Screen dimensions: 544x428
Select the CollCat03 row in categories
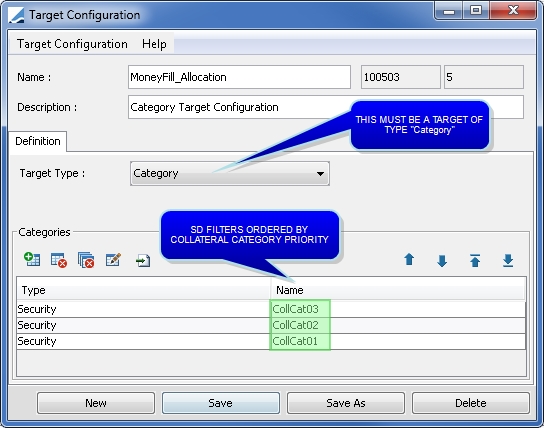click(x=271, y=309)
